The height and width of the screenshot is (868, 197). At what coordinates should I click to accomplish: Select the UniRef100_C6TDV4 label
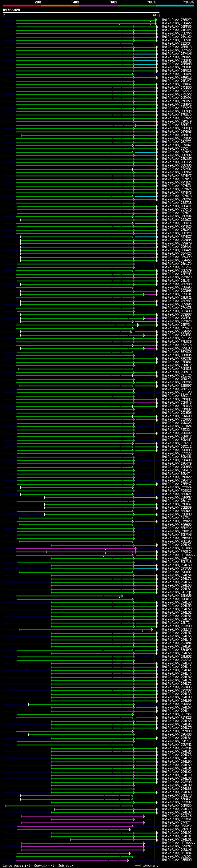176,426
